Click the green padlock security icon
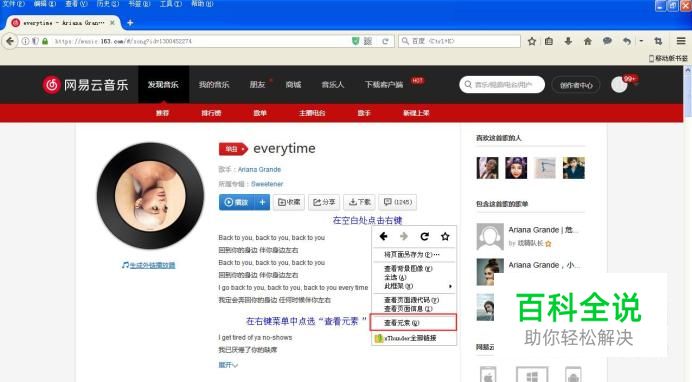 pos(45,41)
